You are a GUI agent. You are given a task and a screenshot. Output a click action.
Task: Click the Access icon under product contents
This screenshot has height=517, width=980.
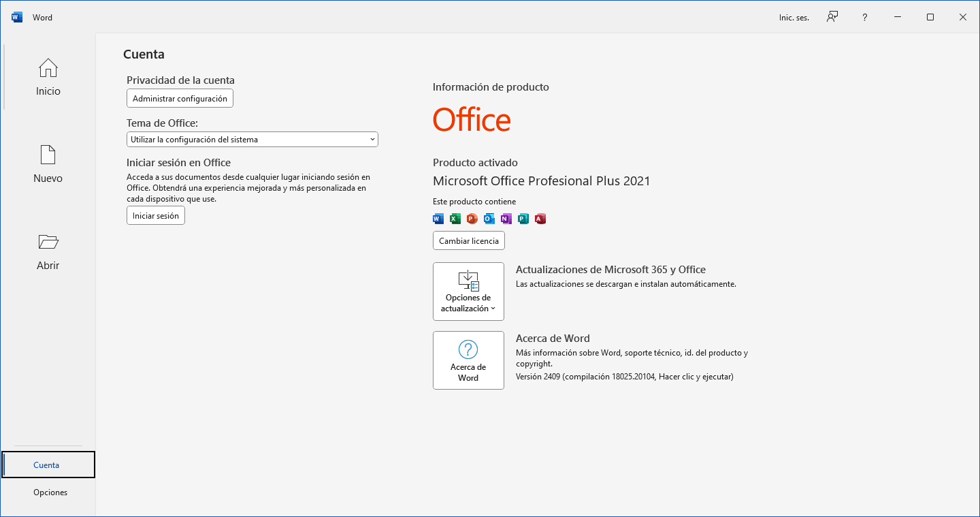(x=540, y=219)
